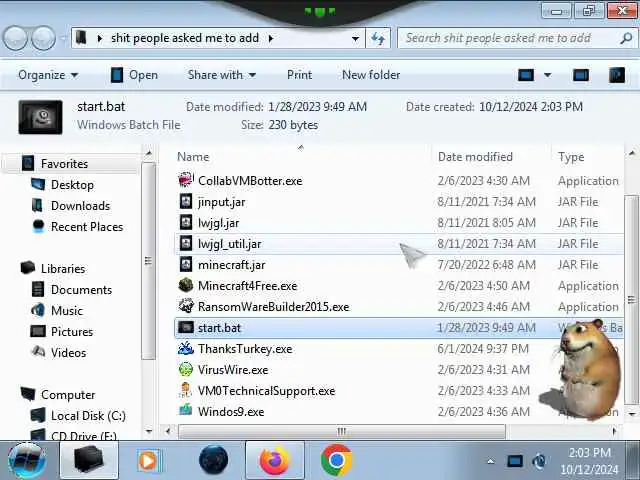Click the volume icon in system tray
Screen dimensions: 640x480
(539, 461)
